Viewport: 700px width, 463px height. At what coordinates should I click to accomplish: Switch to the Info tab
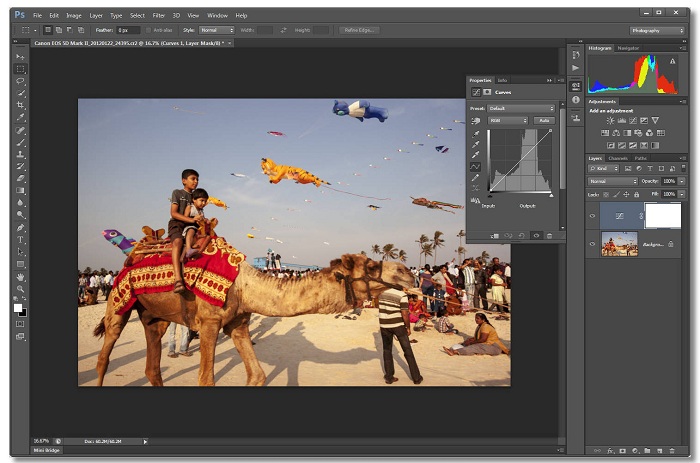tap(502, 80)
